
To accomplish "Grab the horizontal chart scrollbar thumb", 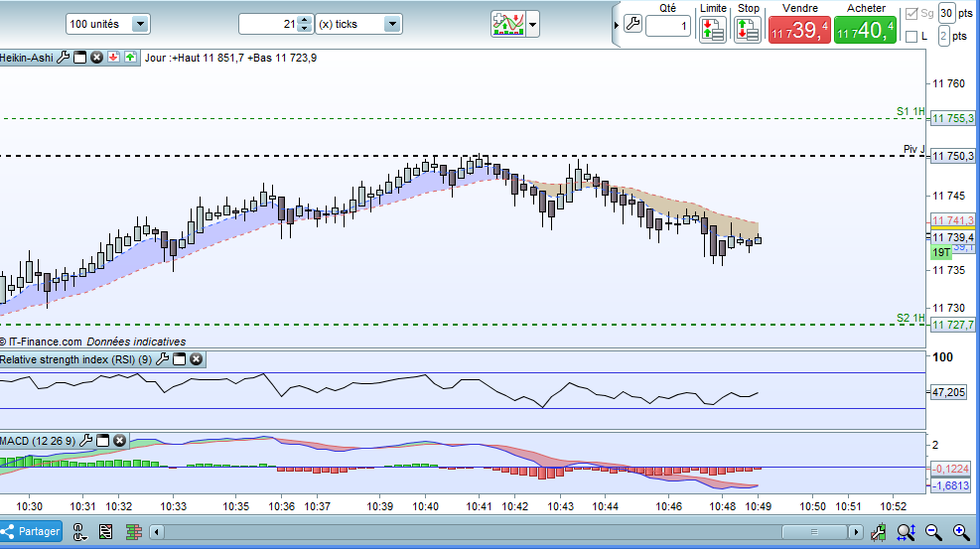I will click(x=814, y=532).
